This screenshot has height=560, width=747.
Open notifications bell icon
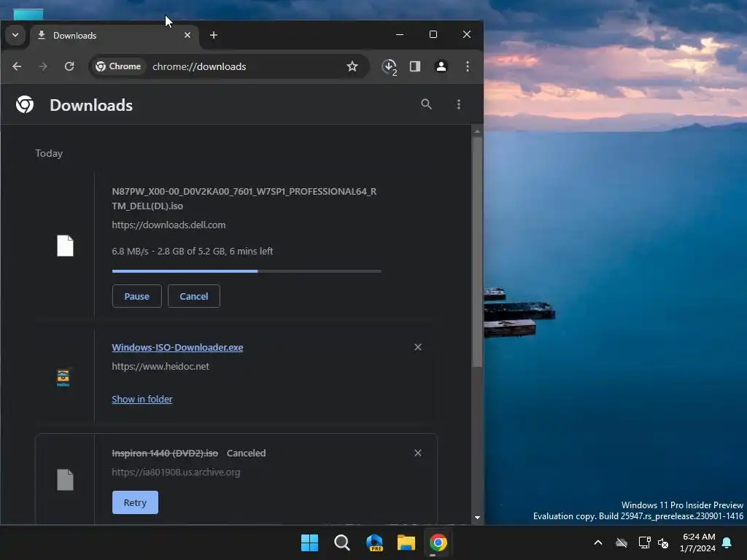pyautogui.click(x=727, y=542)
